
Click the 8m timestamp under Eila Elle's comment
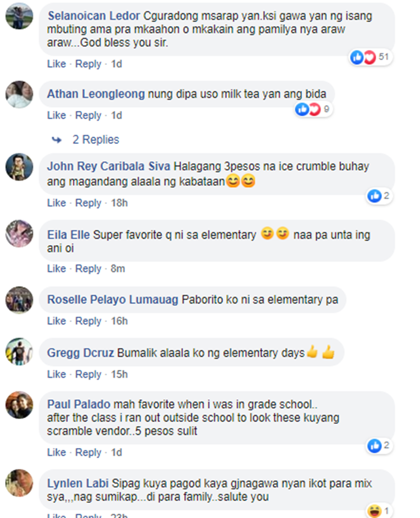[x=118, y=269]
